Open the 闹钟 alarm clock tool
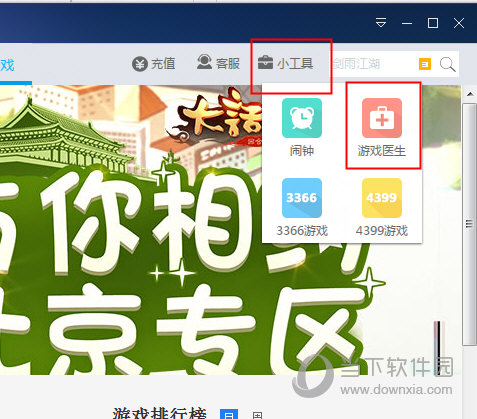The width and height of the screenshot is (477, 419). coord(302,128)
